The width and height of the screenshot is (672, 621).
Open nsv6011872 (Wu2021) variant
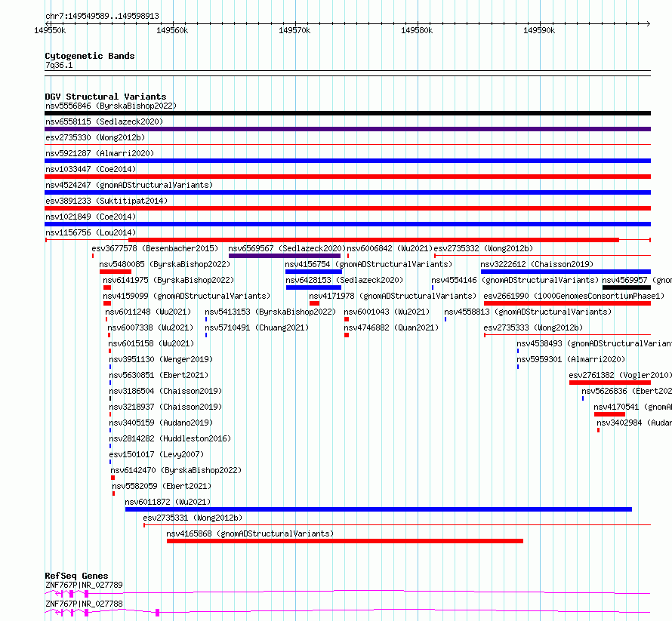pos(168,502)
